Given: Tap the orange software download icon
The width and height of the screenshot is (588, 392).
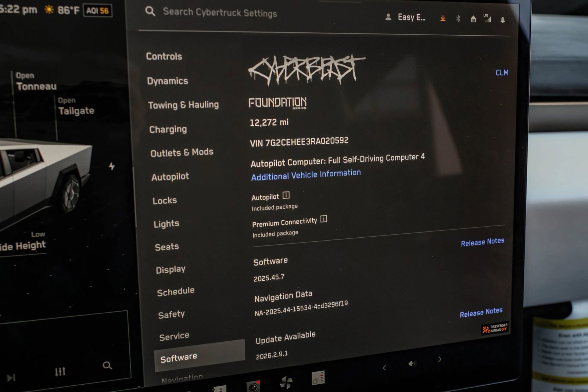Looking at the screenshot, I should (x=443, y=18).
